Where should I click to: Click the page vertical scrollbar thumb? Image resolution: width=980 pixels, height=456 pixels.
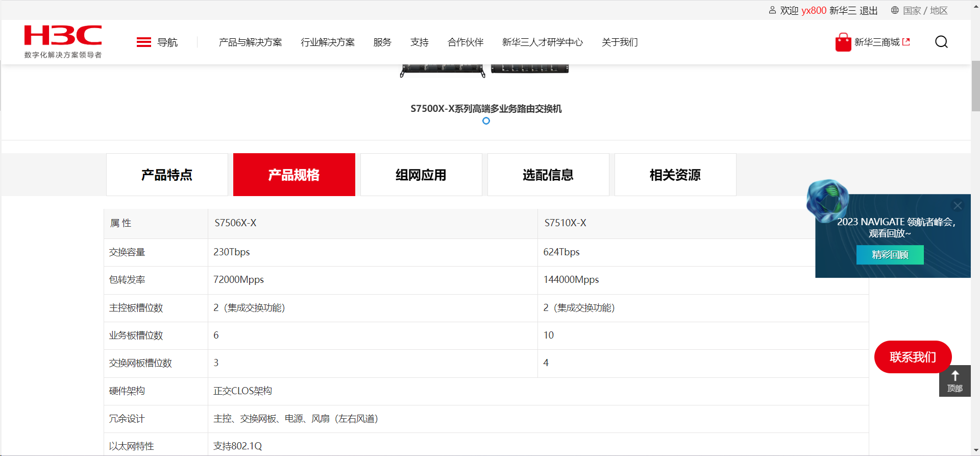tap(975, 86)
